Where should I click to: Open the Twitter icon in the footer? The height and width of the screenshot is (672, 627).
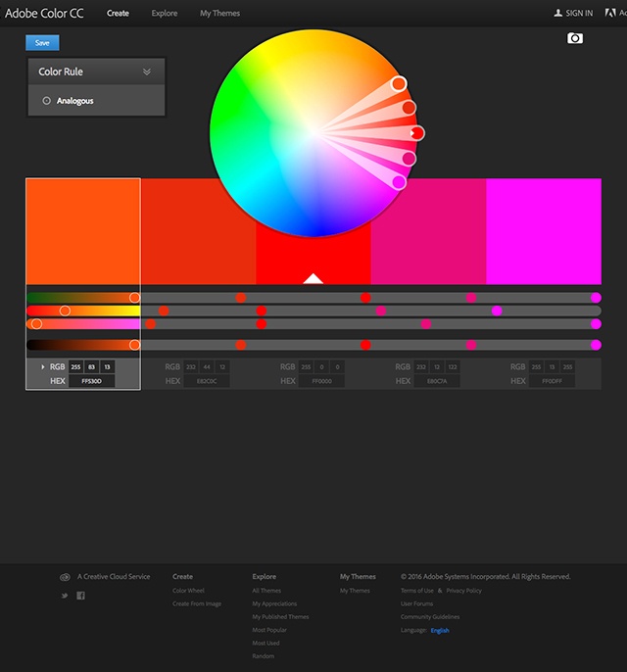[65, 596]
